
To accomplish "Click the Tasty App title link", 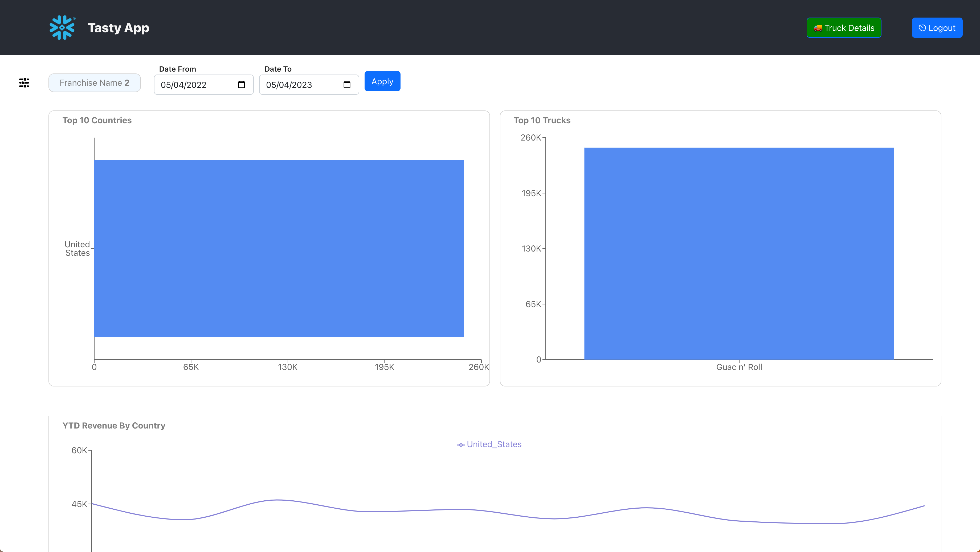I will click(118, 28).
